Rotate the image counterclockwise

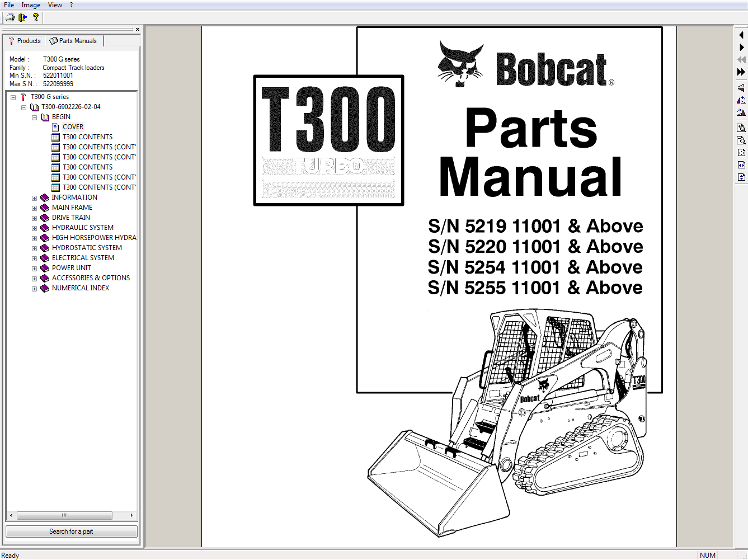tap(741, 100)
